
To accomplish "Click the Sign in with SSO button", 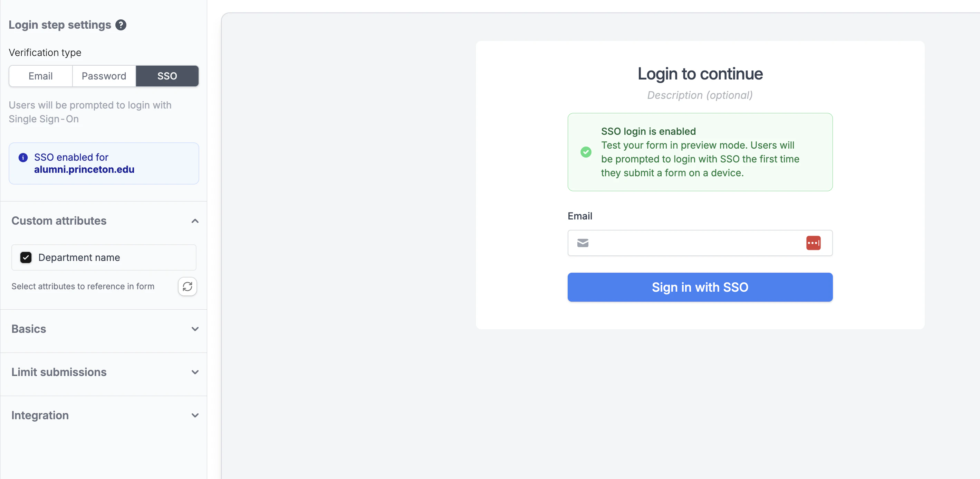I will point(700,287).
